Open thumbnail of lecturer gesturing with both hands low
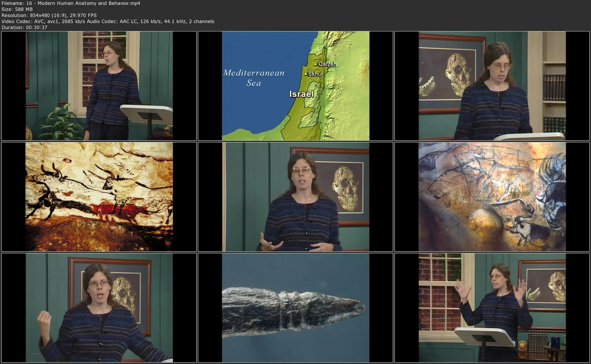591x364 pixels. click(x=295, y=197)
